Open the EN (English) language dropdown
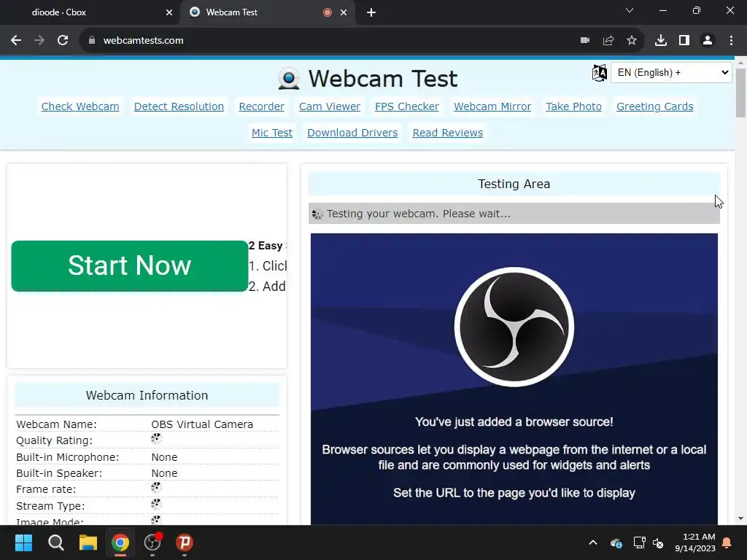 click(x=671, y=72)
